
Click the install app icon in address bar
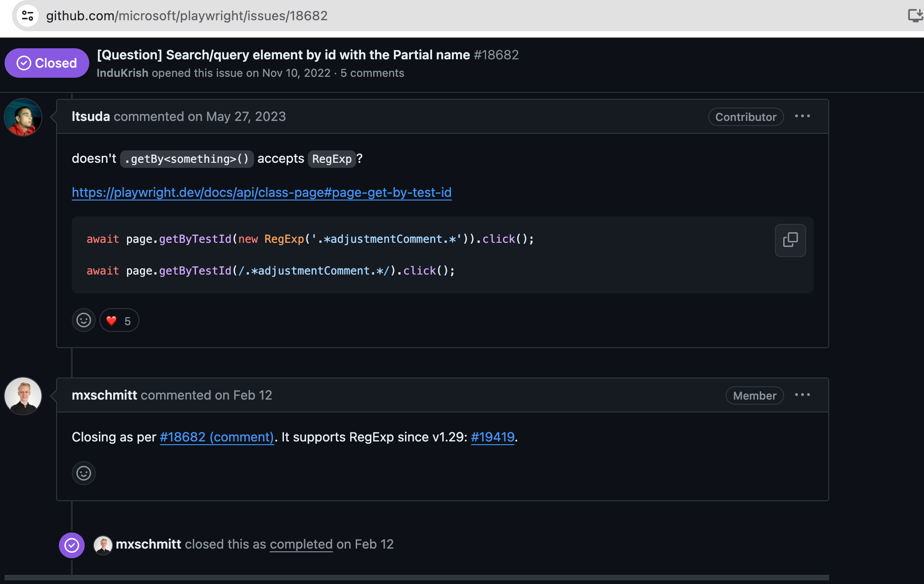coord(915,16)
